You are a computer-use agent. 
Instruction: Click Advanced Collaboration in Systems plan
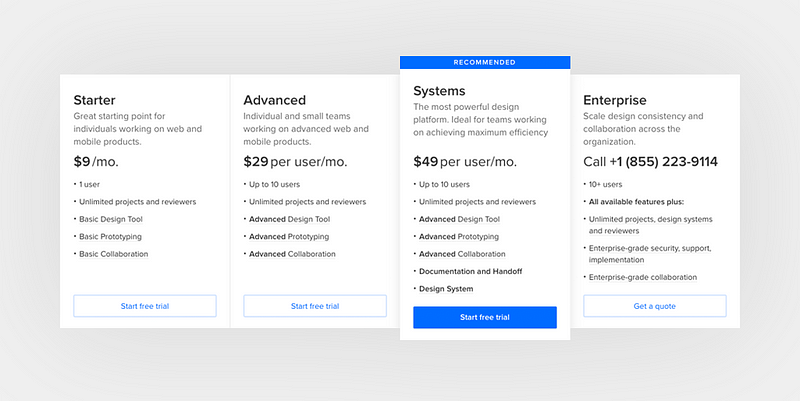pyautogui.click(x=462, y=254)
